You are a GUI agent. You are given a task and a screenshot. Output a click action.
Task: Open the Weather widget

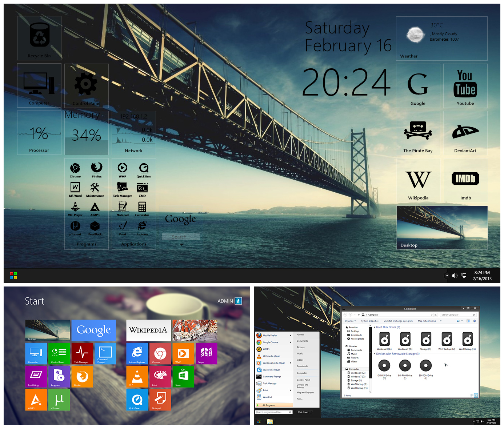pyautogui.click(x=442, y=38)
